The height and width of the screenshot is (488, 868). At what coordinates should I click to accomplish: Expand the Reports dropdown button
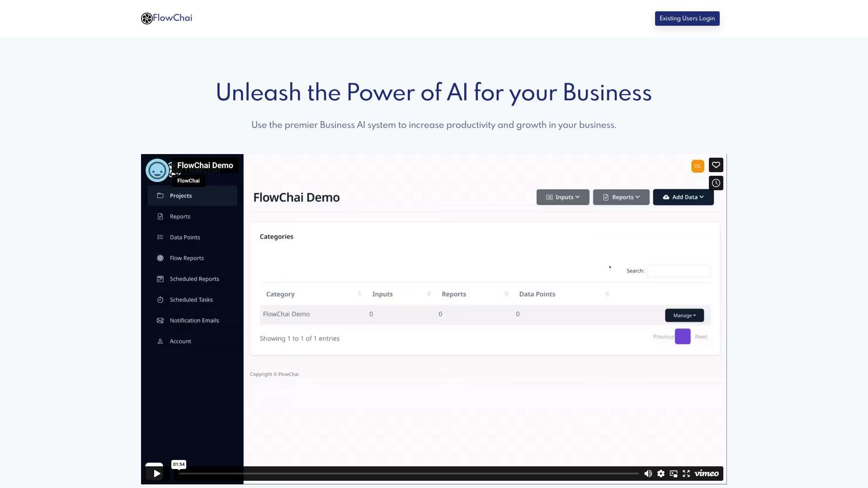(x=621, y=197)
